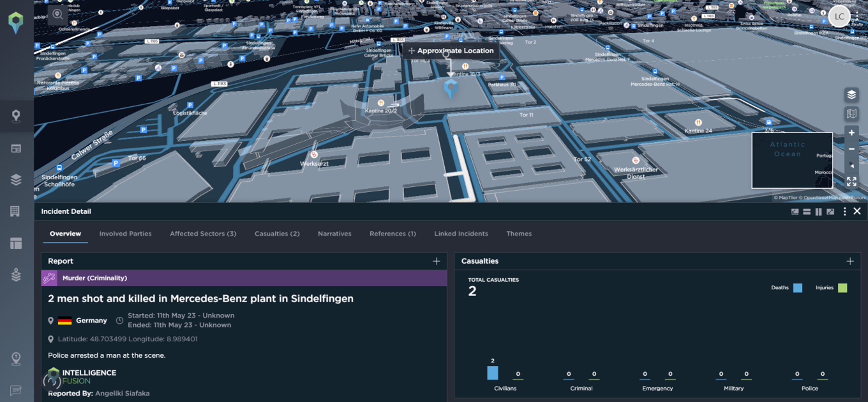Open the map layers control button
Image resolution: width=868 pixels, height=402 pixels.
tap(852, 95)
